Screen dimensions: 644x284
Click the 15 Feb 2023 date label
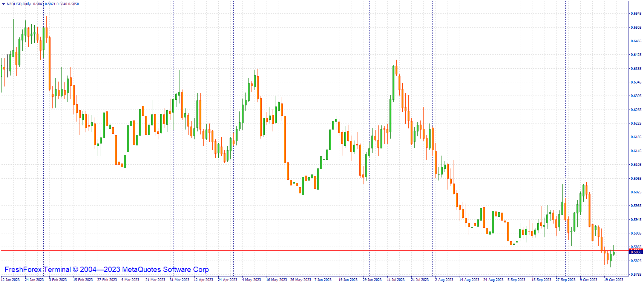83,280
